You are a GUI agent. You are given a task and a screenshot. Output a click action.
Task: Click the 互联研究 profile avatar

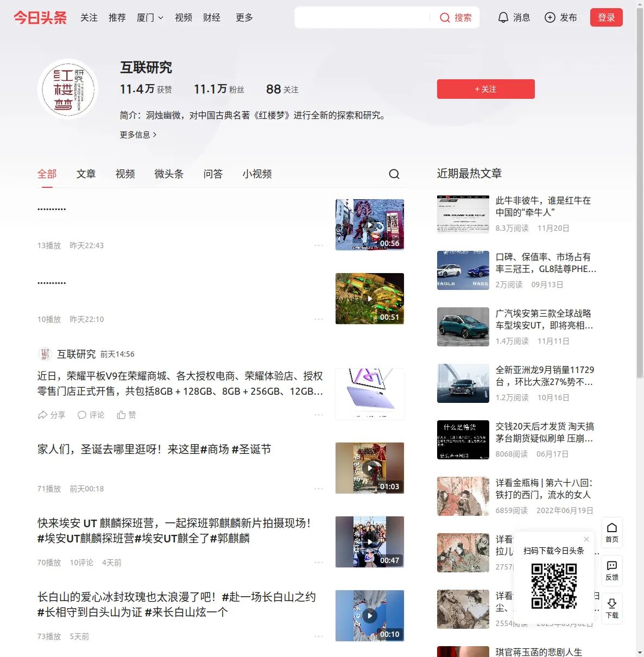point(68,89)
